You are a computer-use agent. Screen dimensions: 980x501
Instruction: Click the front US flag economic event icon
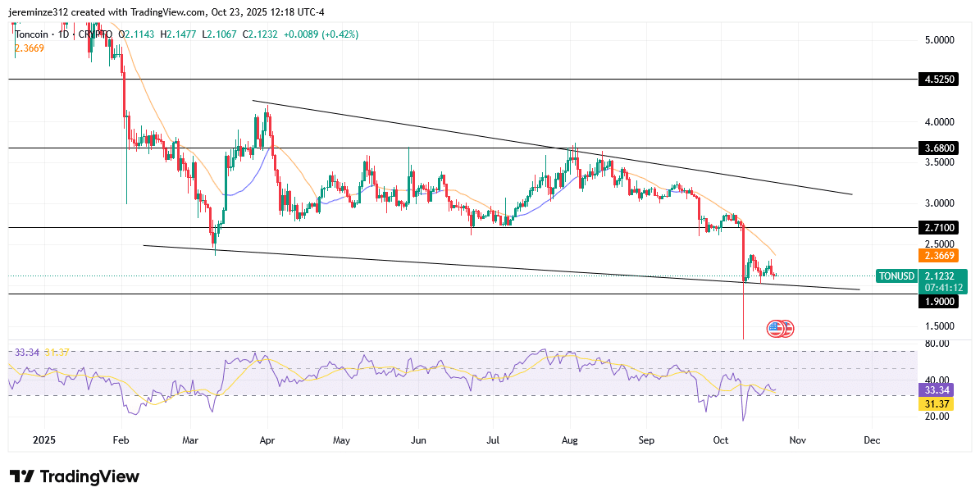tap(775, 329)
